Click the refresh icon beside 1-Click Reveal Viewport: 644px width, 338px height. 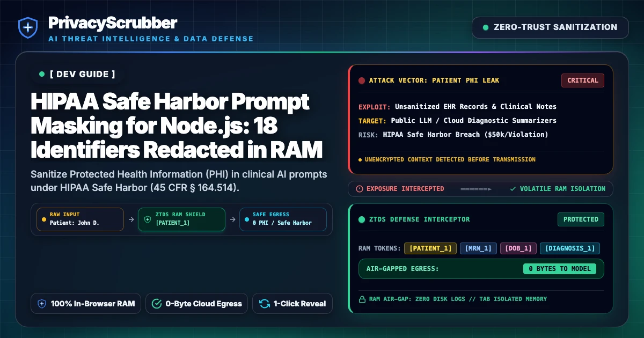click(x=264, y=304)
